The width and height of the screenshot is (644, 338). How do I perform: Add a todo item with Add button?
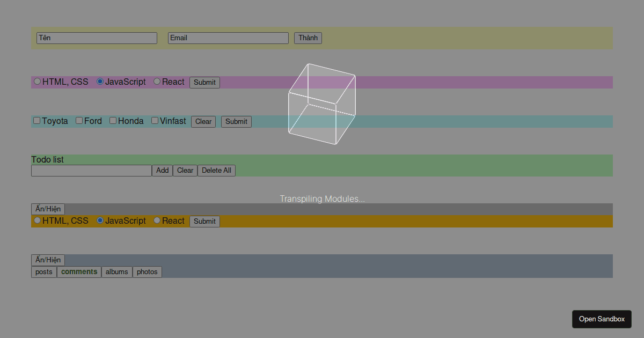point(163,171)
